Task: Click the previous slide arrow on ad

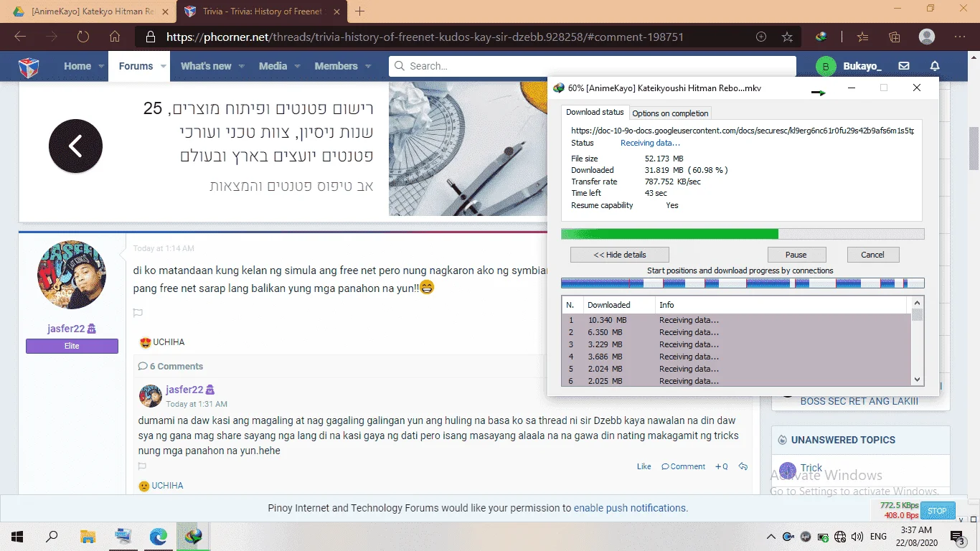Action: click(75, 146)
